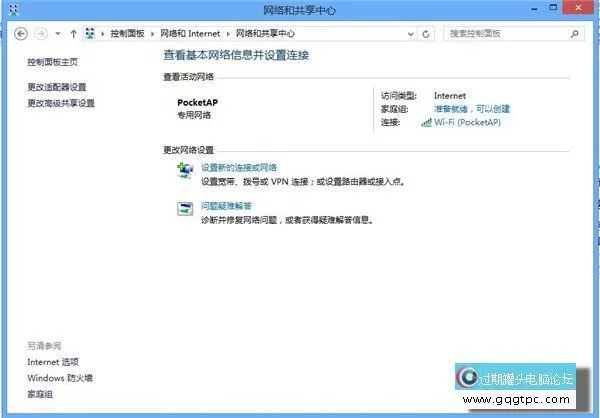Select 控制面板 in the breadcrumb path
The height and width of the screenshot is (418, 600).
click(x=127, y=34)
